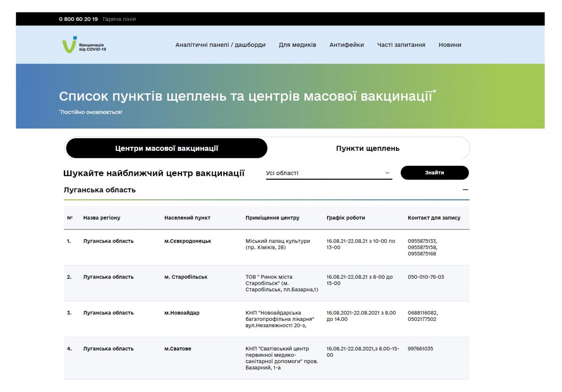Click the Вакцинація від COVID-19 logo
The image size is (562, 392).
tap(84, 45)
